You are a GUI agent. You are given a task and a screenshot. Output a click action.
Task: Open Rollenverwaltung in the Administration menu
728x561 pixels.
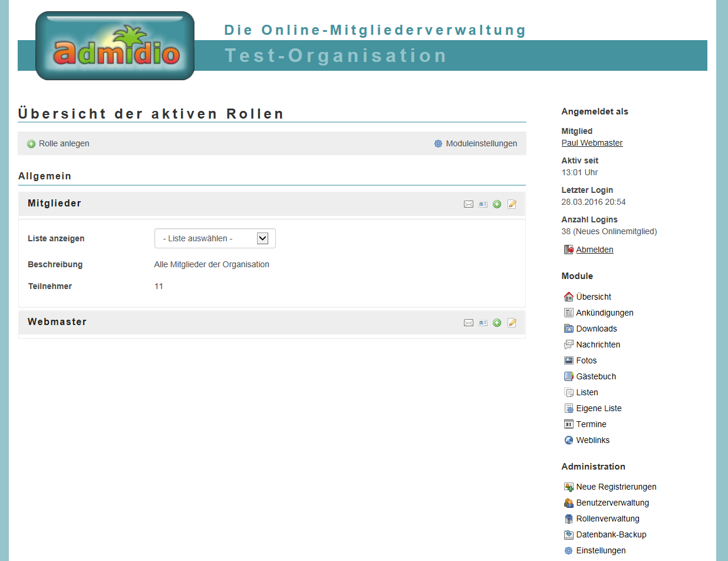coord(607,519)
